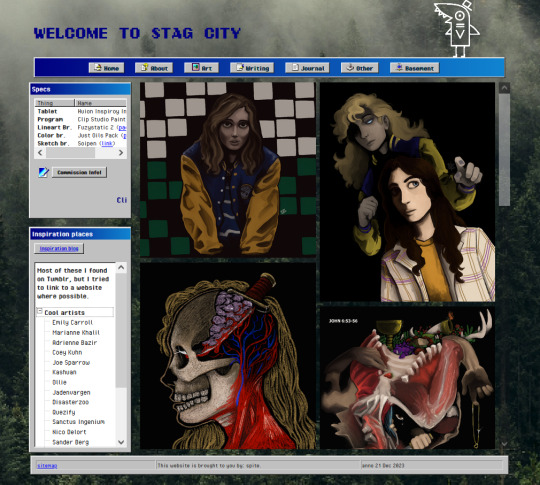The height and width of the screenshot is (485, 540).
Task: Open the Home page from navigation bar
Action: tap(106, 68)
